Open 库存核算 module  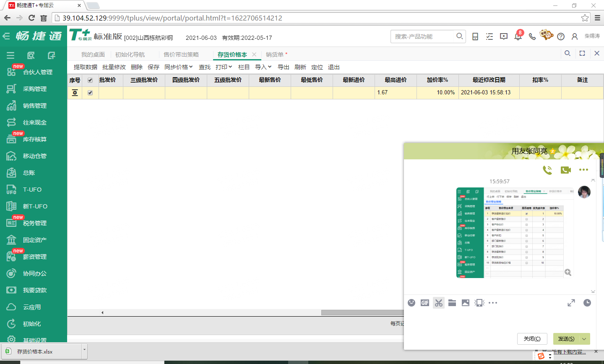coord(34,139)
